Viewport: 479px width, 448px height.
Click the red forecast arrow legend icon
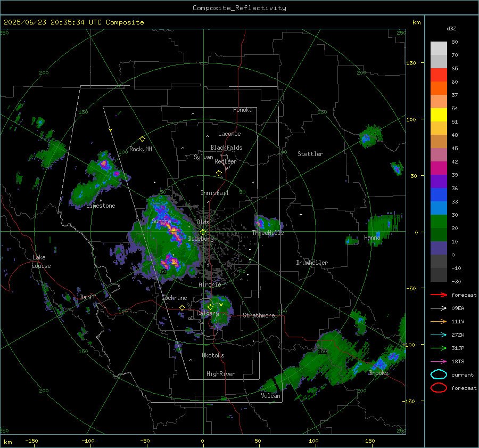tap(439, 295)
